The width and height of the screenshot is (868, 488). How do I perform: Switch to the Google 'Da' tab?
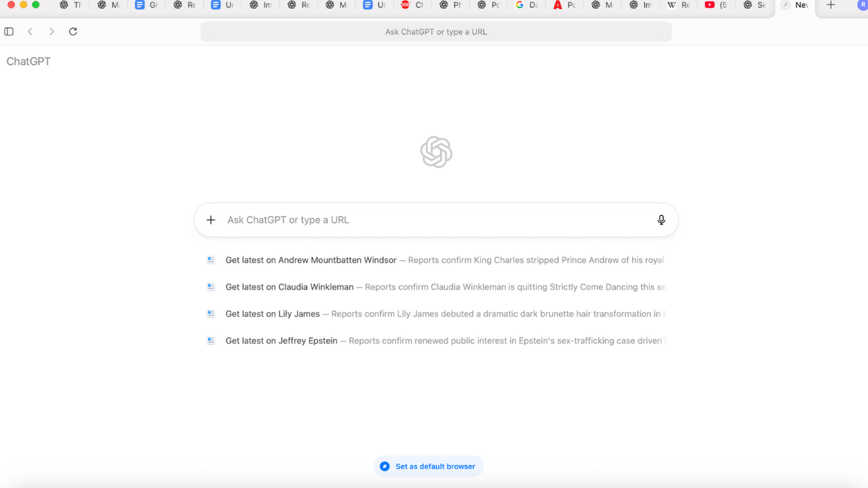(x=526, y=5)
